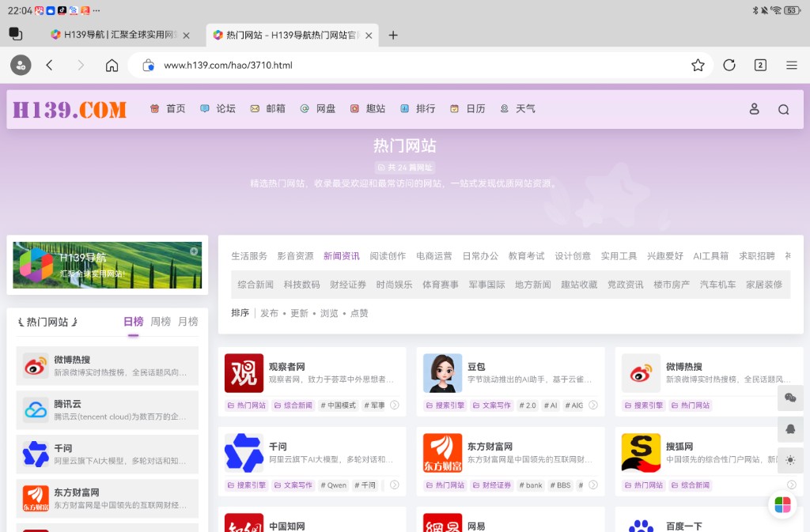Expand tags arrow on 搜狐网 card

click(x=791, y=485)
